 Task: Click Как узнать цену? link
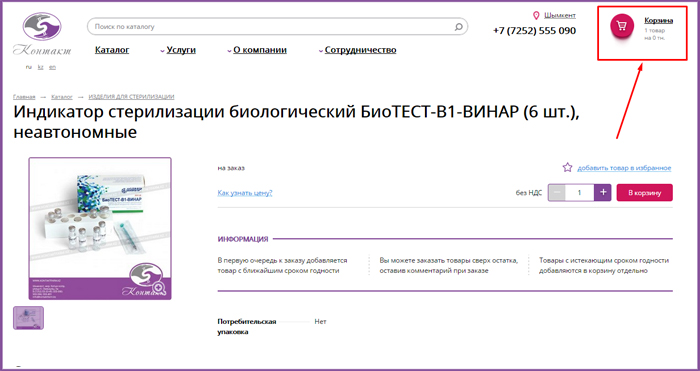[245, 193]
